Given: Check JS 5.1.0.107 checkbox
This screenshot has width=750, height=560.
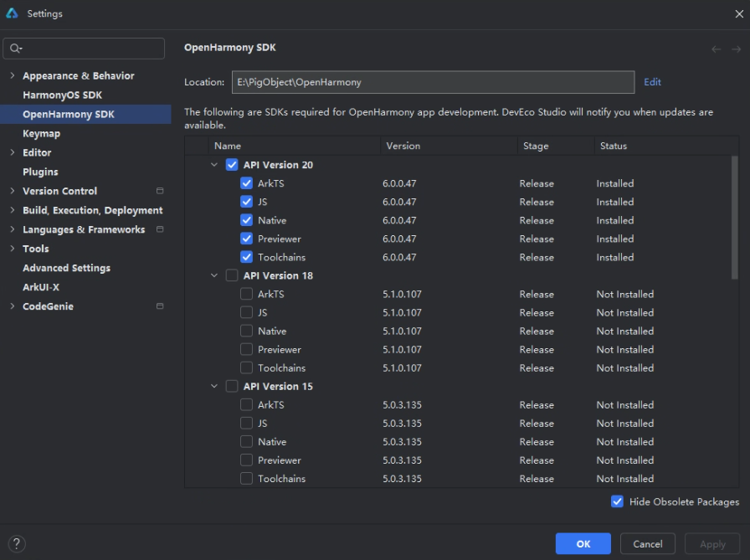Looking at the screenshot, I should point(246,312).
